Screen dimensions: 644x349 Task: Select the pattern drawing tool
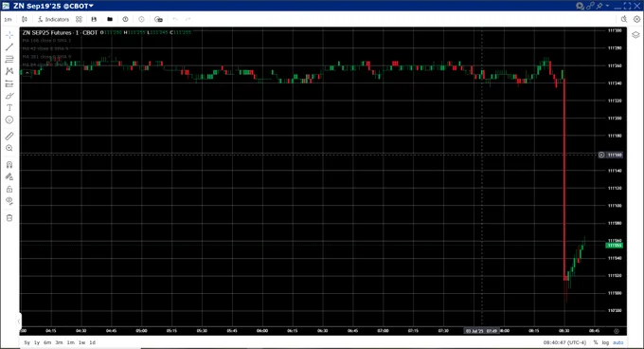coord(9,71)
